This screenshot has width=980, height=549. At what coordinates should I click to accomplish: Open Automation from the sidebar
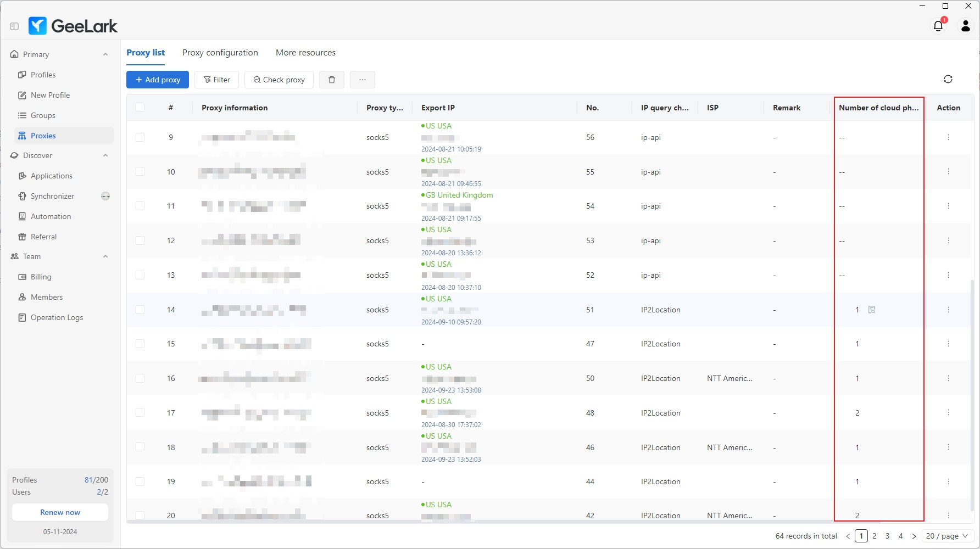pyautogui.click(x=51, y=216)
